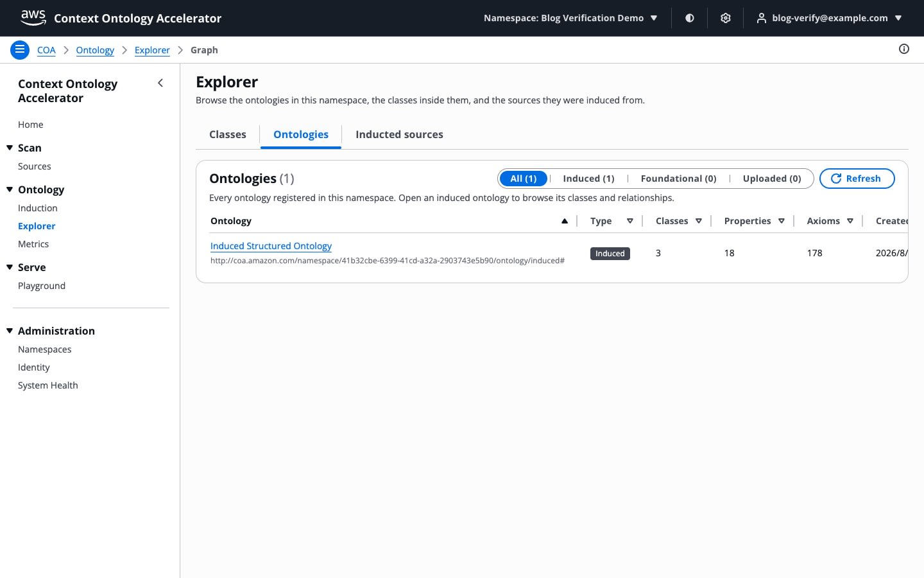The image size is (924, 578).
Task: Collapse the Administration navigation section
Action: [x=10, y=331]
